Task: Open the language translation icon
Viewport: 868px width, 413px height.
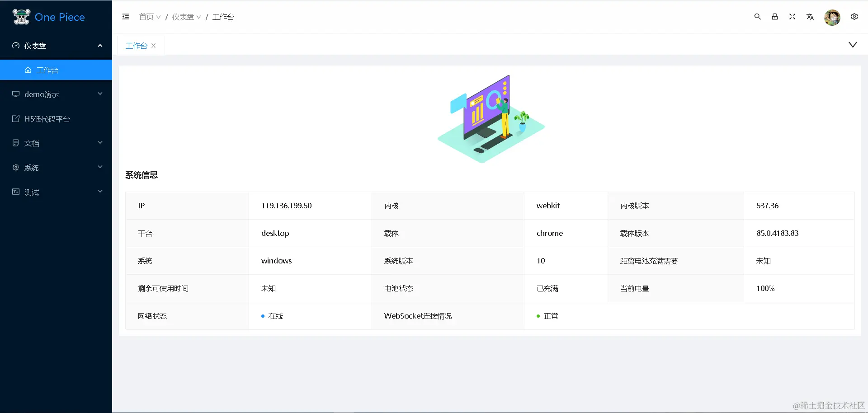Action: pyautogui.click(x=810, y=17)
